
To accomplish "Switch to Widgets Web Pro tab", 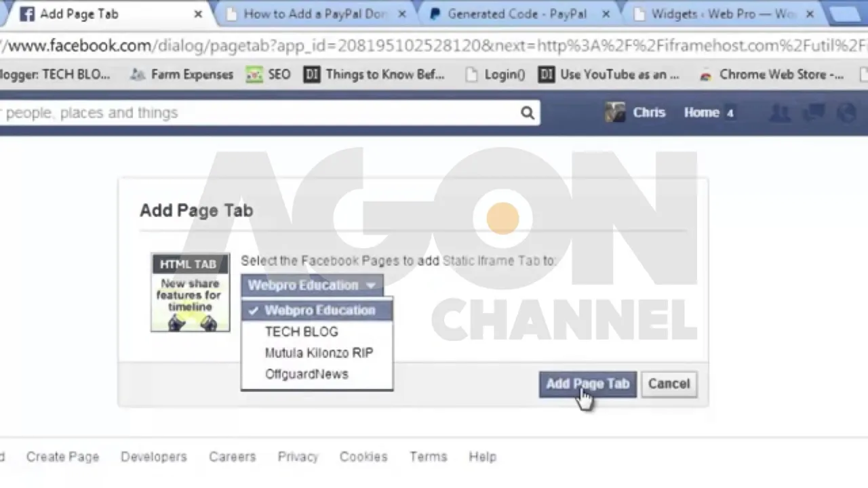I will pyautogui.click(x=722, y=14).
